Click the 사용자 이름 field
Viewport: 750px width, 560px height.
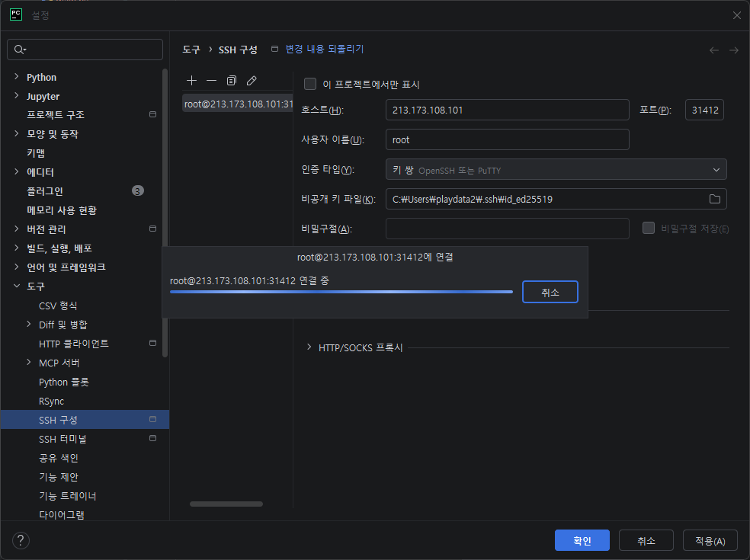click(507, 139)
